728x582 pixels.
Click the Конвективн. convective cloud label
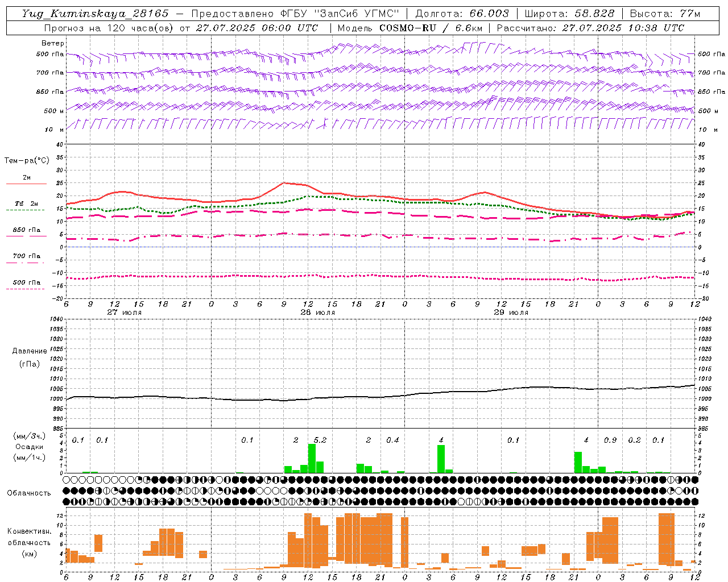point(29,531)
